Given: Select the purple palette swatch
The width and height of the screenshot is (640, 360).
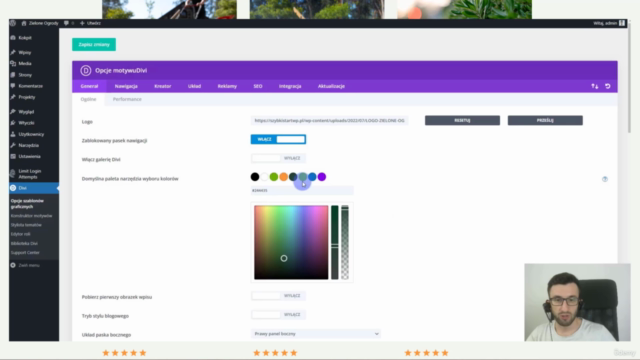Looking at the screenshot, I should 322,177.
